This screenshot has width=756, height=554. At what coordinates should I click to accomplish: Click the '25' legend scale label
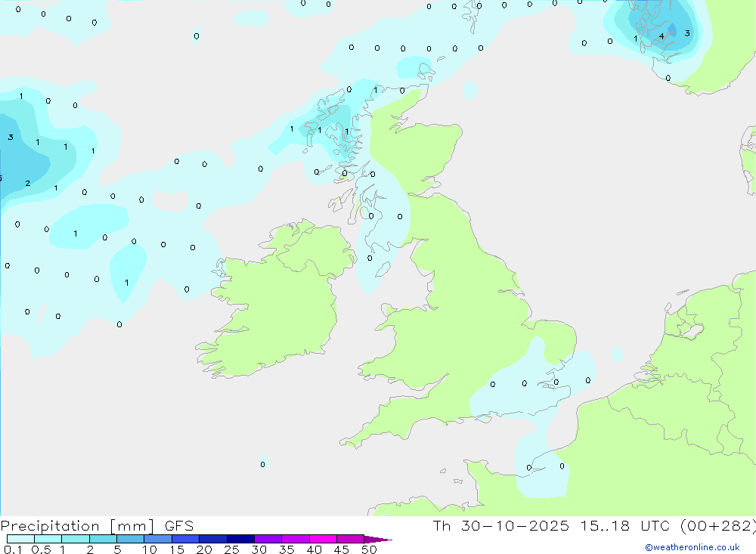click(231, 549)
